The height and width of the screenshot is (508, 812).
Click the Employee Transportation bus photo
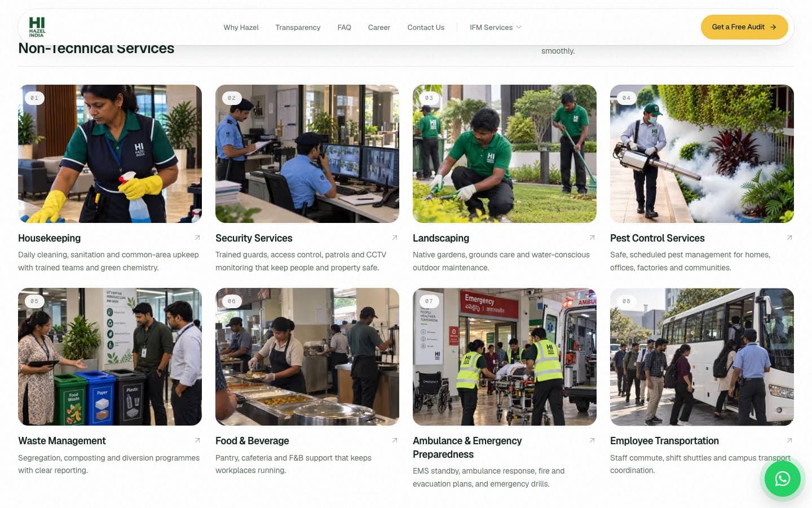tap(702, 357)
